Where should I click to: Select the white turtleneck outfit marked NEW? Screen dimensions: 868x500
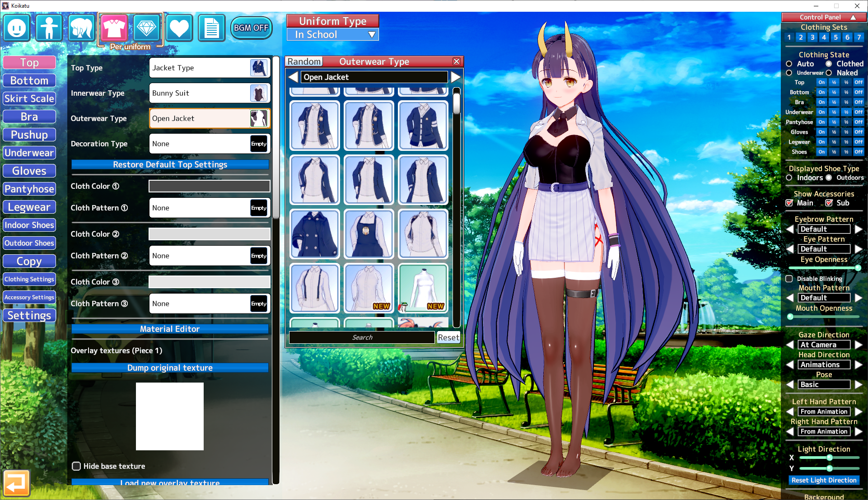(x=423, y=288)
